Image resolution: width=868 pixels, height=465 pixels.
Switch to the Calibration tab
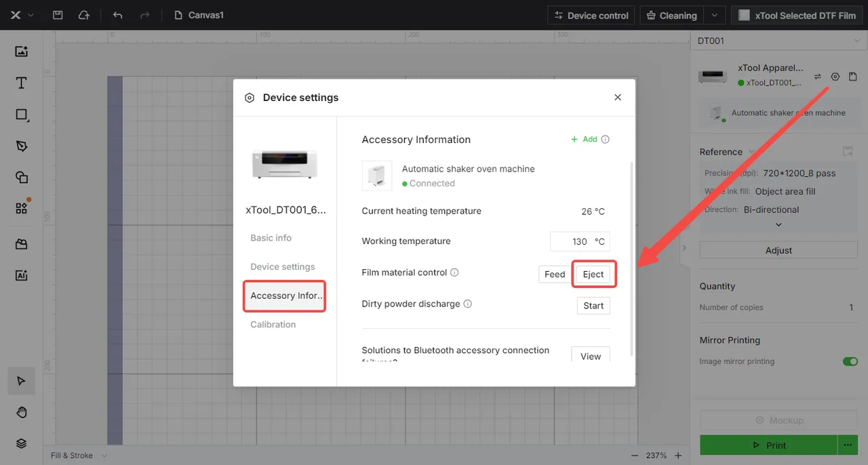(x=273, y=325)
